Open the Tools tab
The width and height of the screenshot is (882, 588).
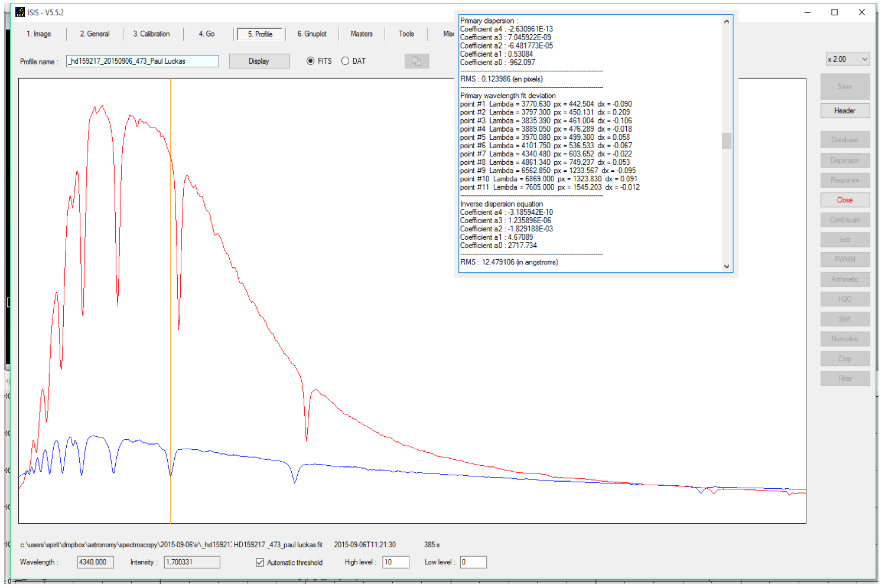point(406,34)
